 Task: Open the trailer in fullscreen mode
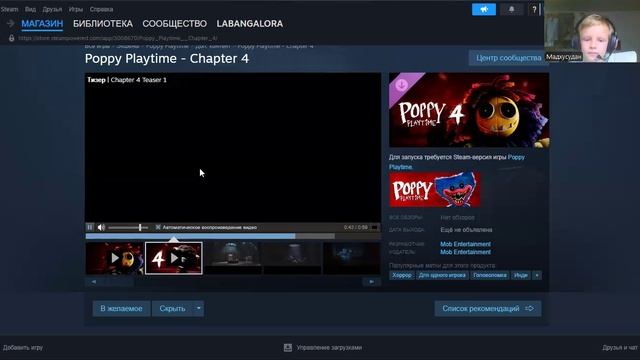pyautogui.click(x=374, y=227)
